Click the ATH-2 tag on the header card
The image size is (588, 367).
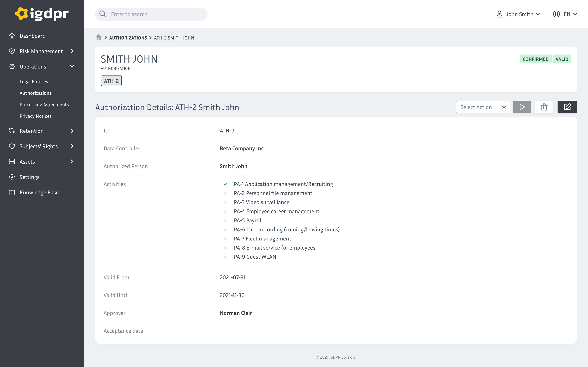(111, 81)
